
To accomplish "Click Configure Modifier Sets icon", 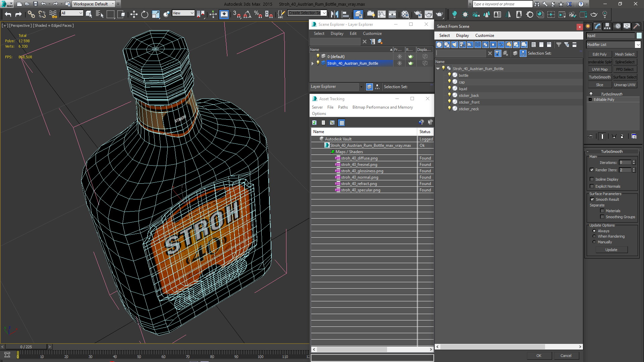I will (634, 136).
